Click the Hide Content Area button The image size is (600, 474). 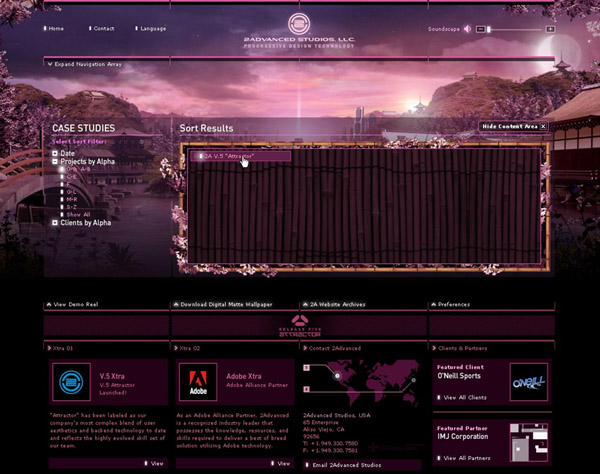pyautogui.click(x=514, y=126)
